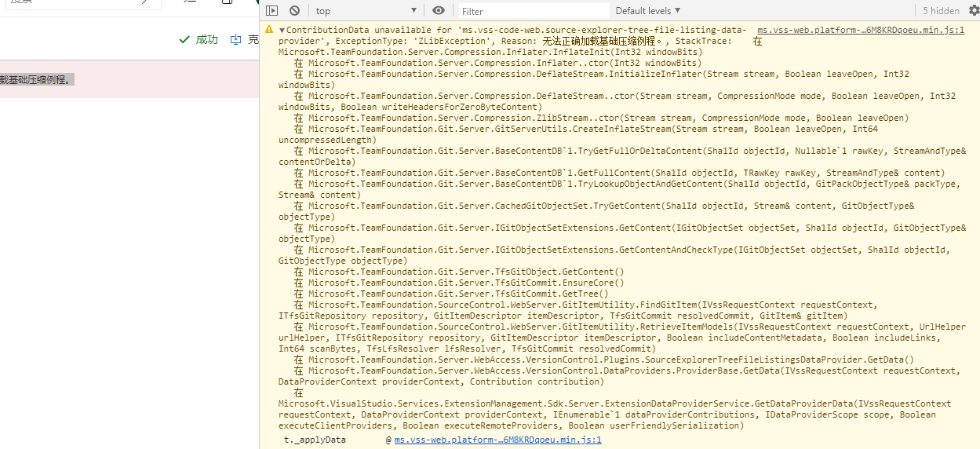Click the blue clone icon
Screen dimensions: 980x449
tap(235, 39)
